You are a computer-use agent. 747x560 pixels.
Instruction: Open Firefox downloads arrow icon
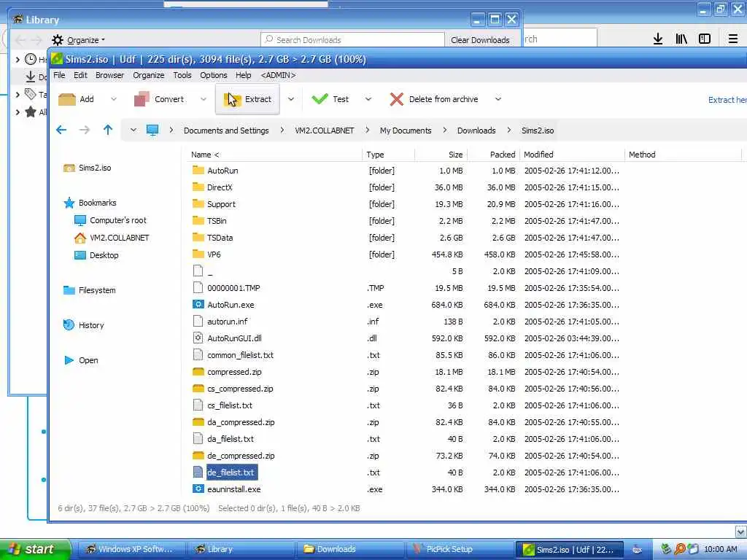coord(658,39)
